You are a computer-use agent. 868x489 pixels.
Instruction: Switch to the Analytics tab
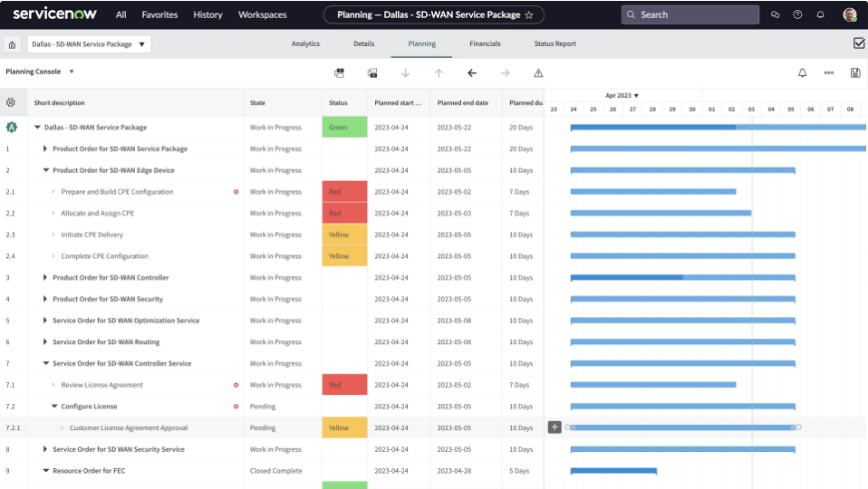tap(305, 43)
